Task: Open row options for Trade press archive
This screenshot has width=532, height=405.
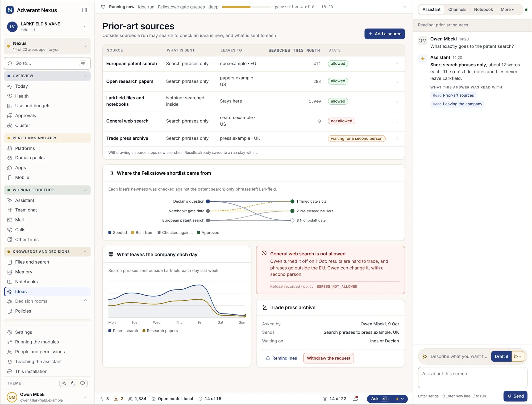Action: (x=397, y=139)
